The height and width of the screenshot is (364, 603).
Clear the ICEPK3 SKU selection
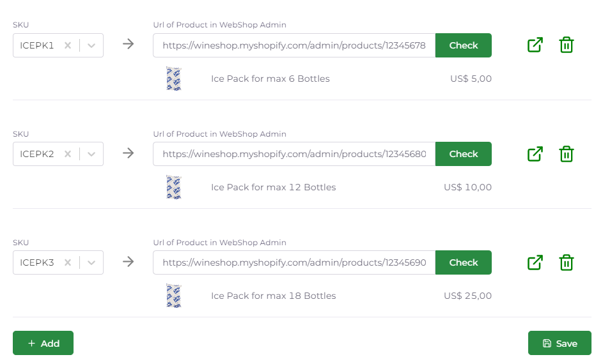coord(68,262)
